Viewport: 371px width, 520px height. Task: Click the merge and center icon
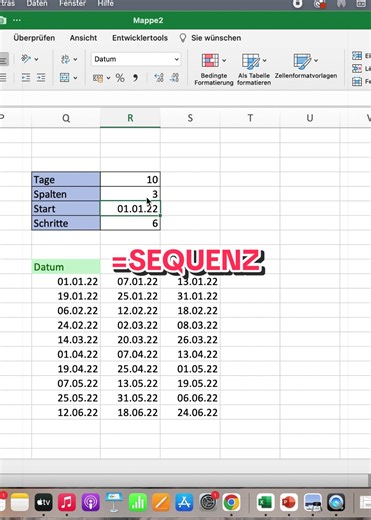(64, 78)
